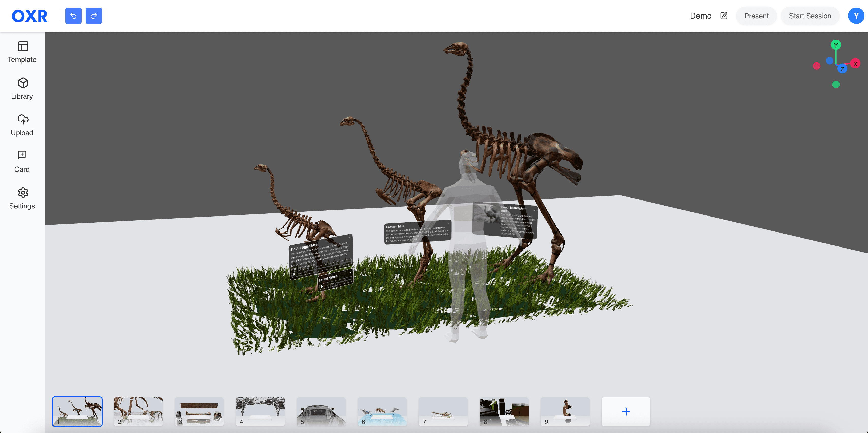The height and width of the screenshot is (433, 868).
Task: Click the redo arrow button
Action: click(94, 16)
